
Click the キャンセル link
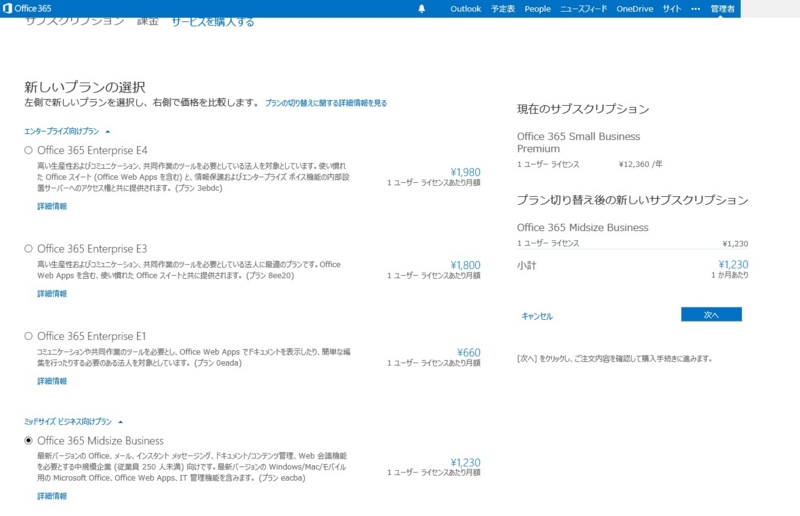(537, 316)
